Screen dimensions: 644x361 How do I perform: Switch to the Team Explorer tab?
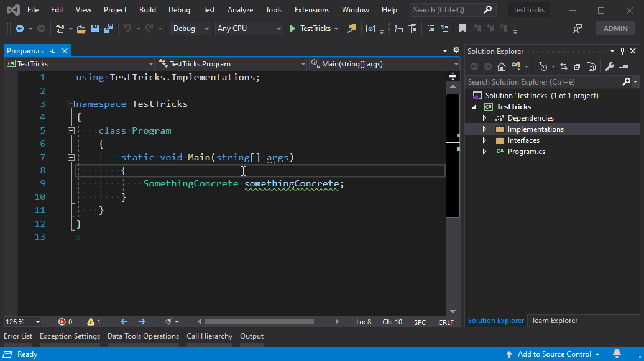tap(554, 321)
